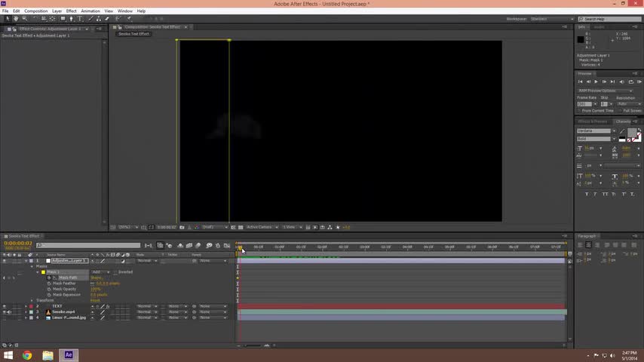This screenshot has width=644, height=362.
Task: Select the Puppet Pin tool
Action: pos(129,19)
